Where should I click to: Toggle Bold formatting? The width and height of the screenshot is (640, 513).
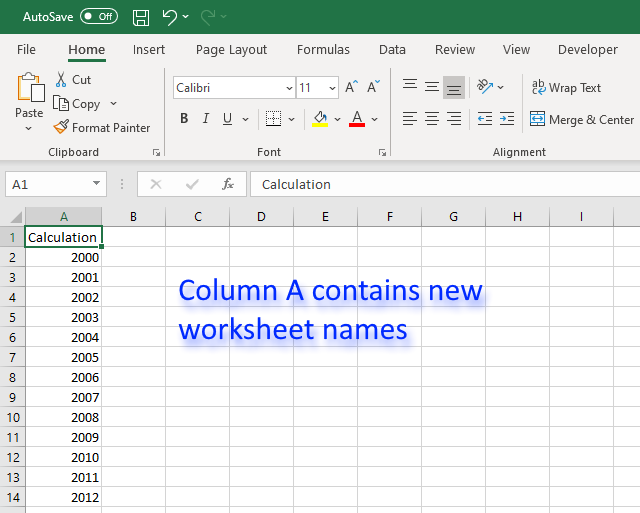184,119
